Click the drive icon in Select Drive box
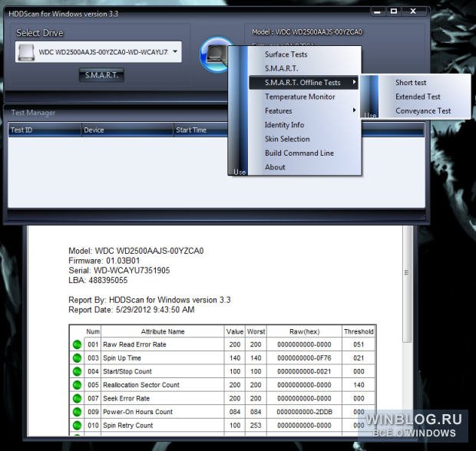 tap(26, 52)
